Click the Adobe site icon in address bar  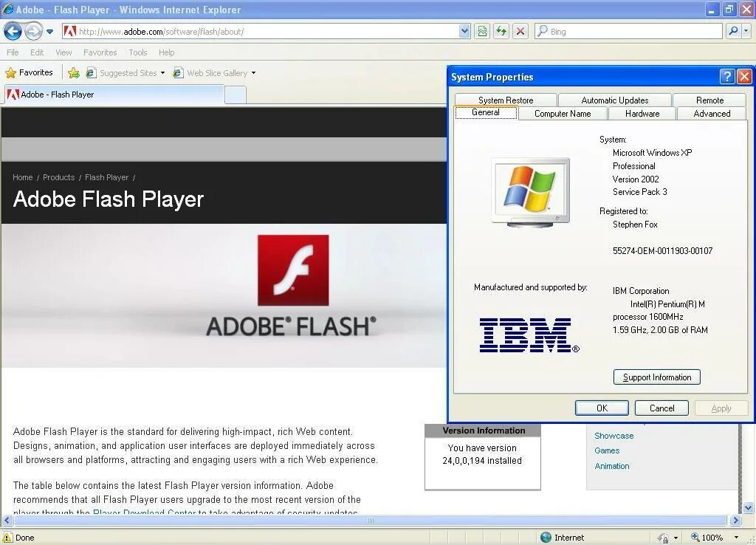[x=70, y=31]
